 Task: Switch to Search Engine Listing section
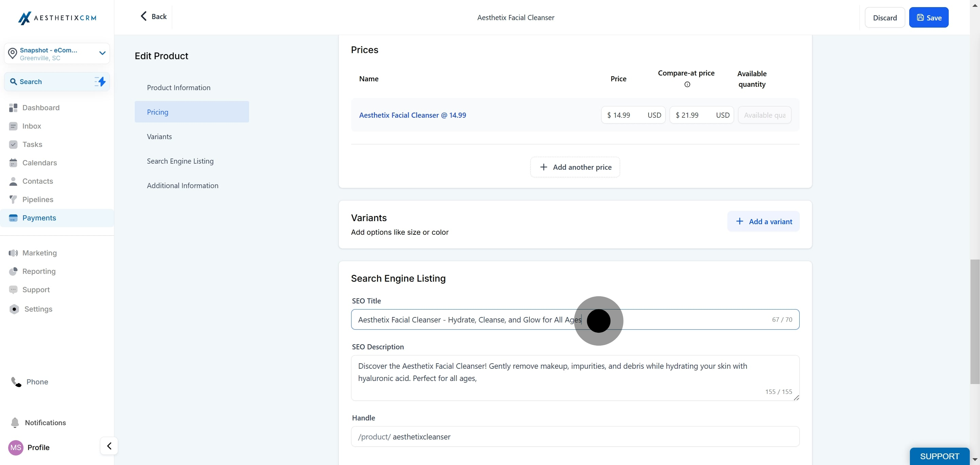[x=180, y=161]
